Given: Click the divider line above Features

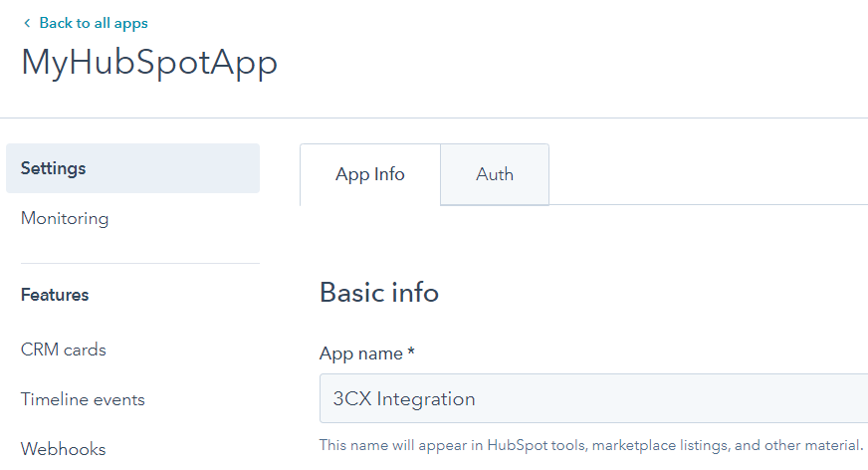Looking at the screenshot, I should (x=132, y=264).
